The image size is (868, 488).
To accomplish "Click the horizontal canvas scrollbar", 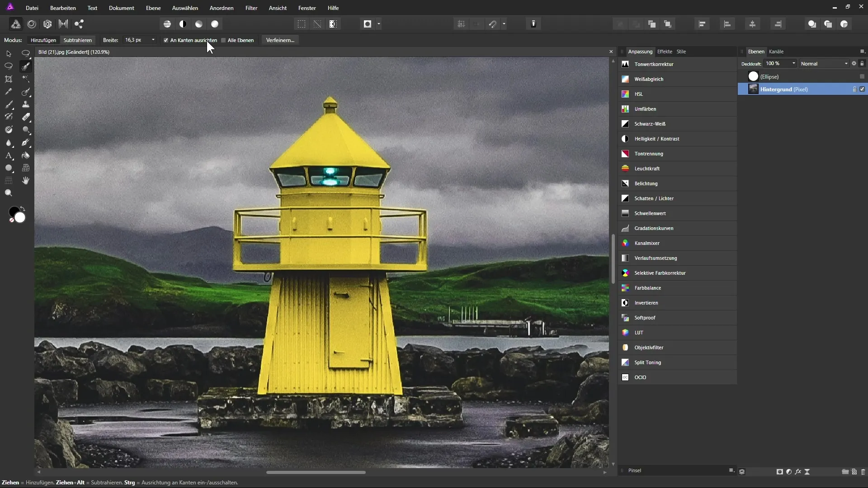I will (x=316, y=472).
